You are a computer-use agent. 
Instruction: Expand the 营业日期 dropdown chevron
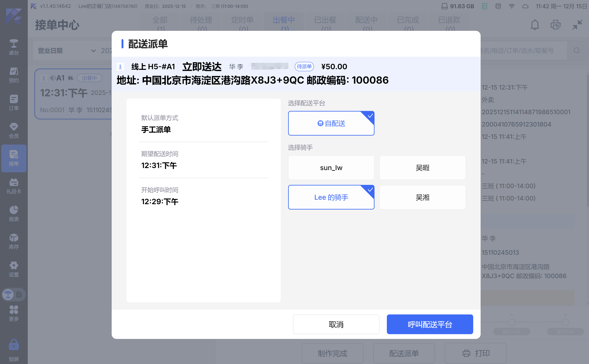[x=93, y=51]
